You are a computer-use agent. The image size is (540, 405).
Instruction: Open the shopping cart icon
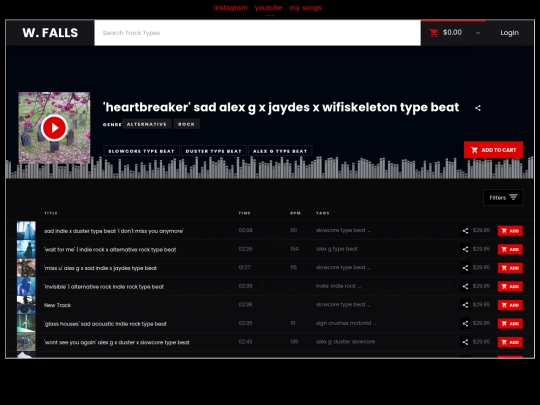click(x=434, y=33)
